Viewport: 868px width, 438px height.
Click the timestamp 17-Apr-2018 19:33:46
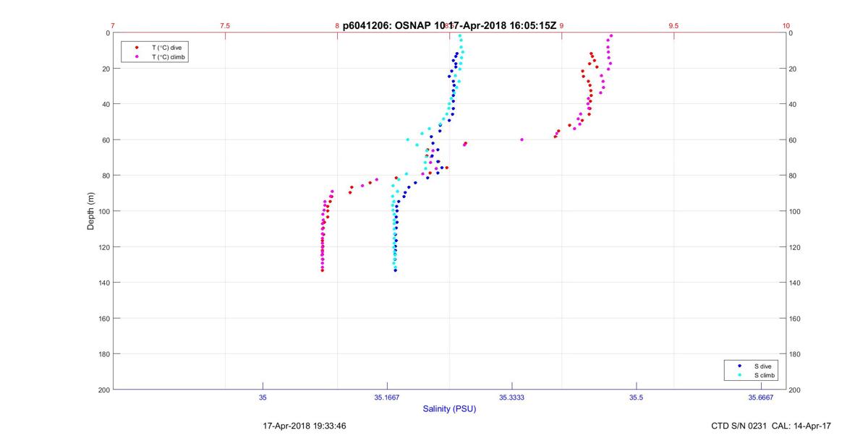coord(304,426)
